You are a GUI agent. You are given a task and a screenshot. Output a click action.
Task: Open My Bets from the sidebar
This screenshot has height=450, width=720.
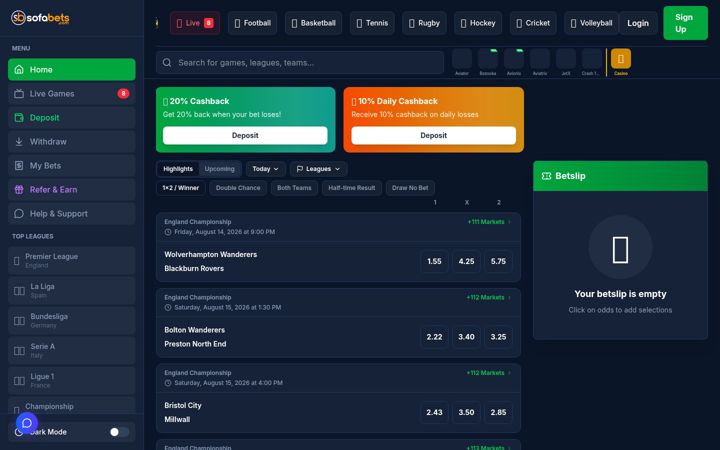(x=72, y=166)
